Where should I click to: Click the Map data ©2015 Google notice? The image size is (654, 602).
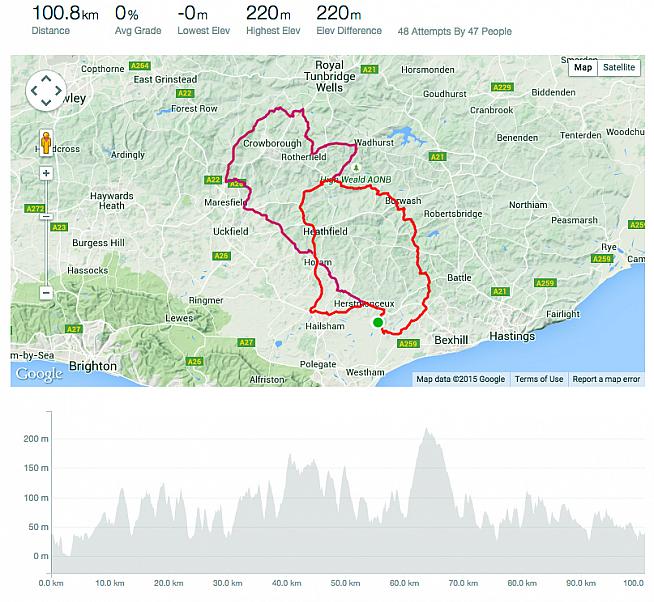click(461, 379)
